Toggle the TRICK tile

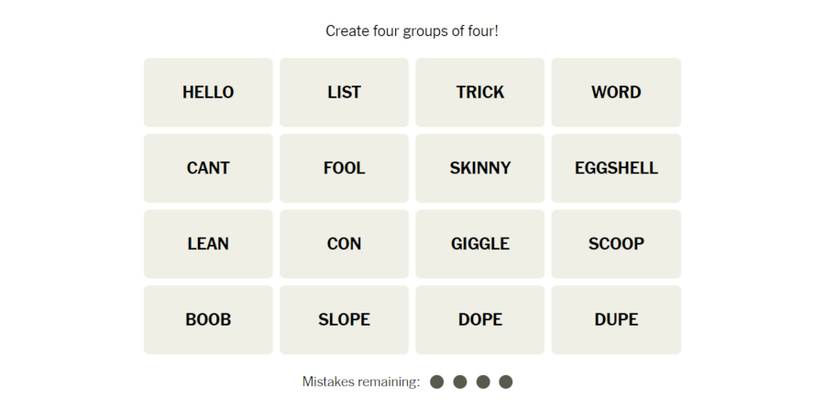point(480,92)
